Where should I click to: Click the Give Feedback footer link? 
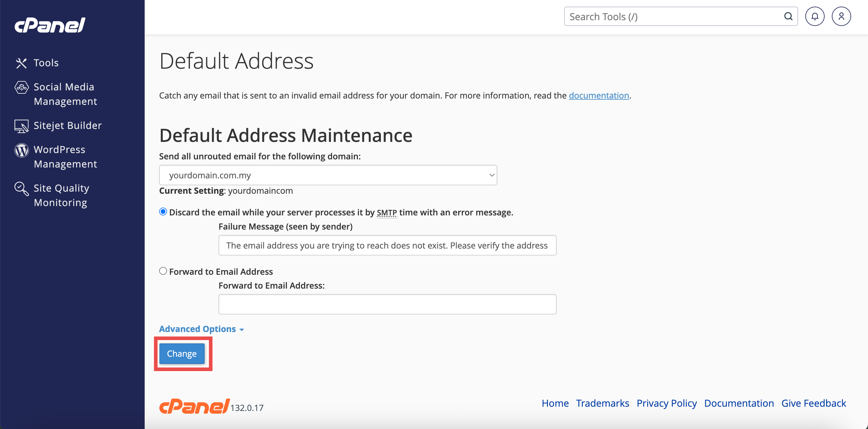click(x=813, y=403)
